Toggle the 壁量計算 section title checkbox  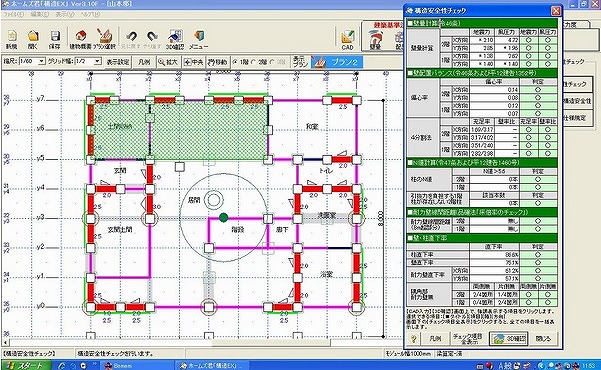(411, 23)
